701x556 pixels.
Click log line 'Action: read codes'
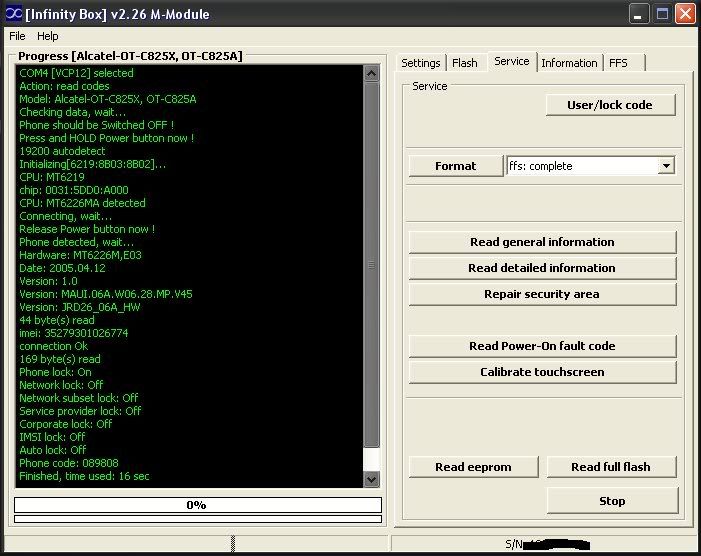(x=64, y=86)
